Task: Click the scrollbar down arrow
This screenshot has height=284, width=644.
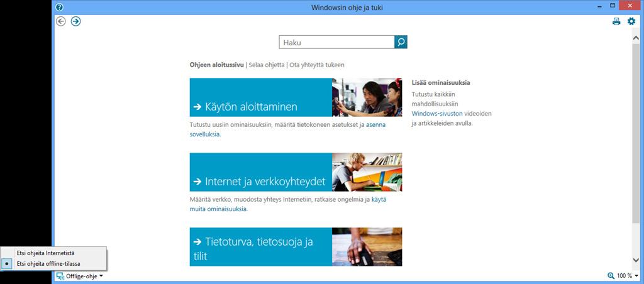Action: coord(636,259)
